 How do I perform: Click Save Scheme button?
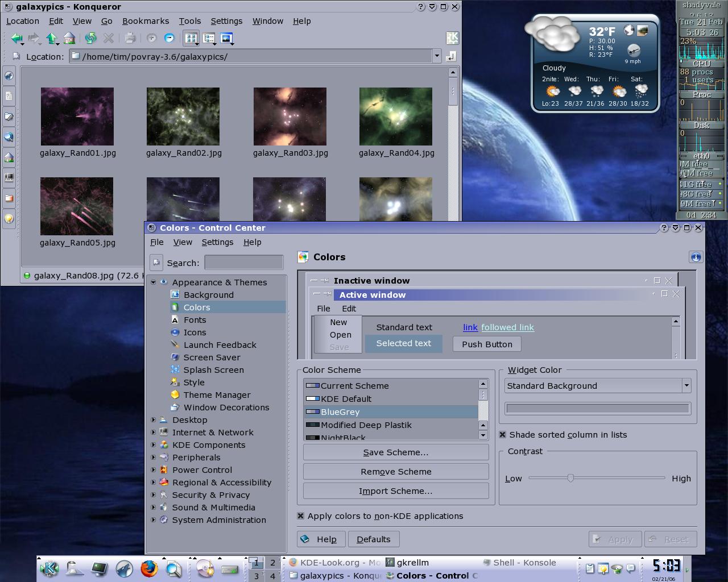click(x=396, y=452)
